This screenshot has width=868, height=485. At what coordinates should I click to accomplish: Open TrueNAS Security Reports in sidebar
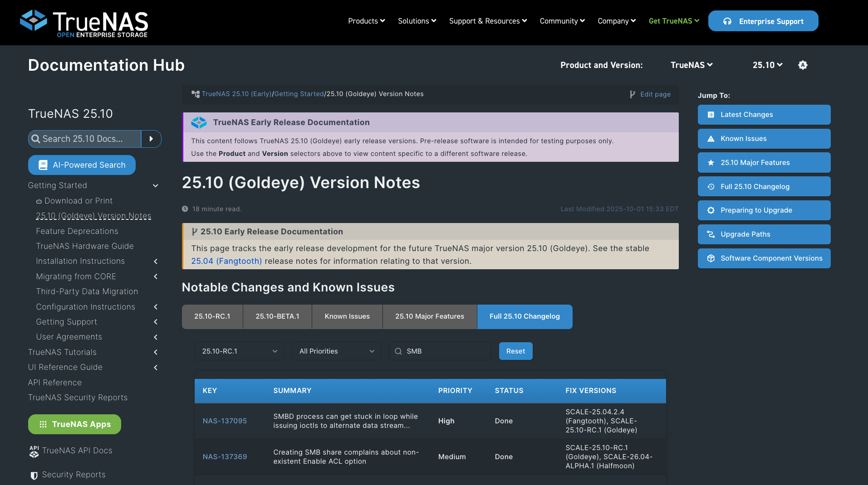78,398
